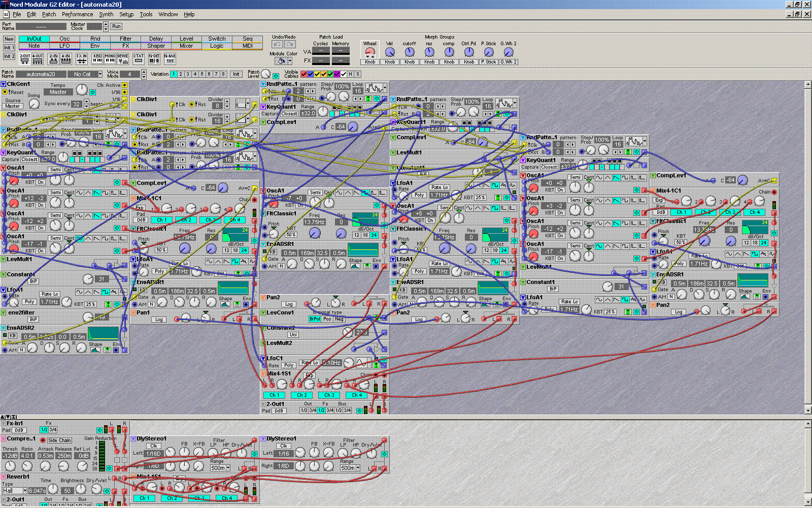Click Voice Mode stepper arrows
Viewport: 812px width, 508px height.
[144, 74]
